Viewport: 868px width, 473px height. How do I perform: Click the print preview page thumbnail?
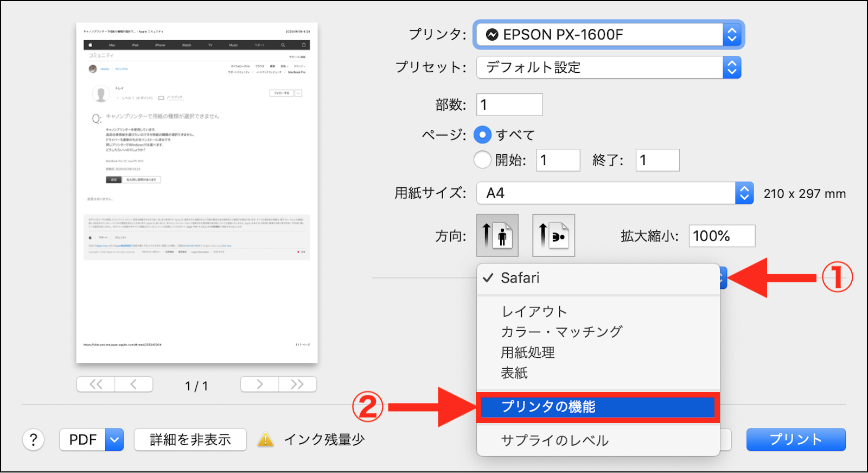click(x=197, y=193)
